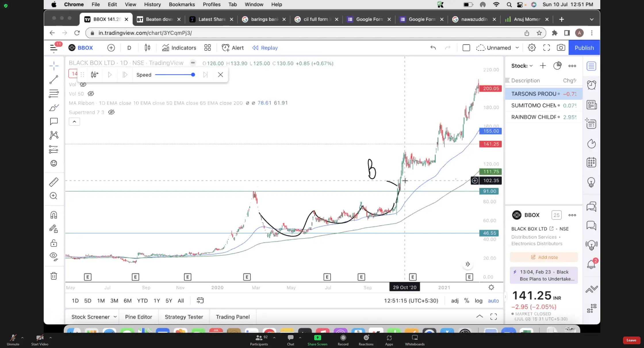The image size is (644, 348).
Task: Show the Supertrend 7 3 indicator
Action: tap(111, 112)
